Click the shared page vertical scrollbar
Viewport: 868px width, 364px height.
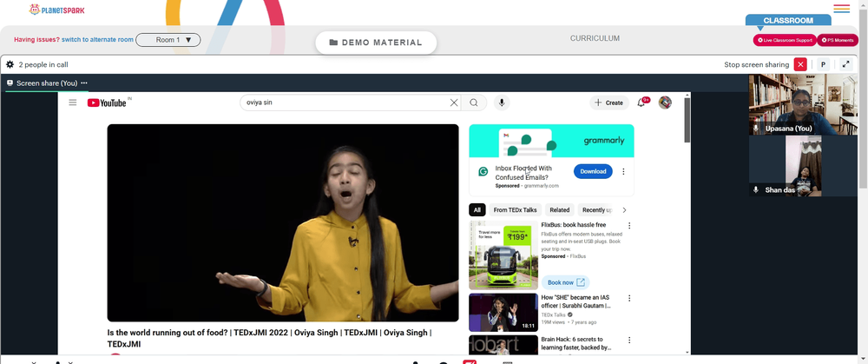tap(687, 224)
